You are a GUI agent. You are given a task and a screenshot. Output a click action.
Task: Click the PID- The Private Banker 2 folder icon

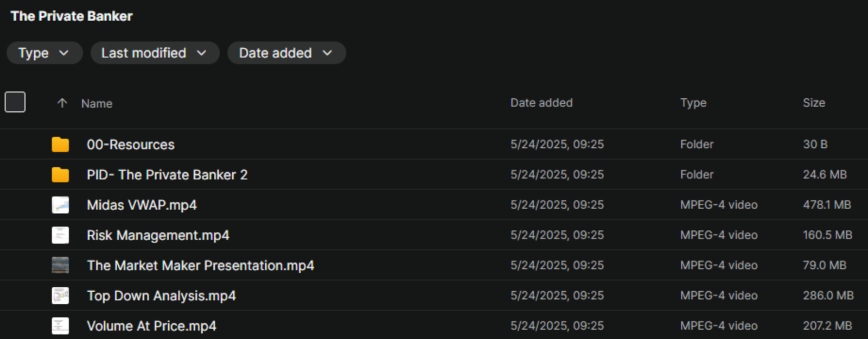click(60, 175)
